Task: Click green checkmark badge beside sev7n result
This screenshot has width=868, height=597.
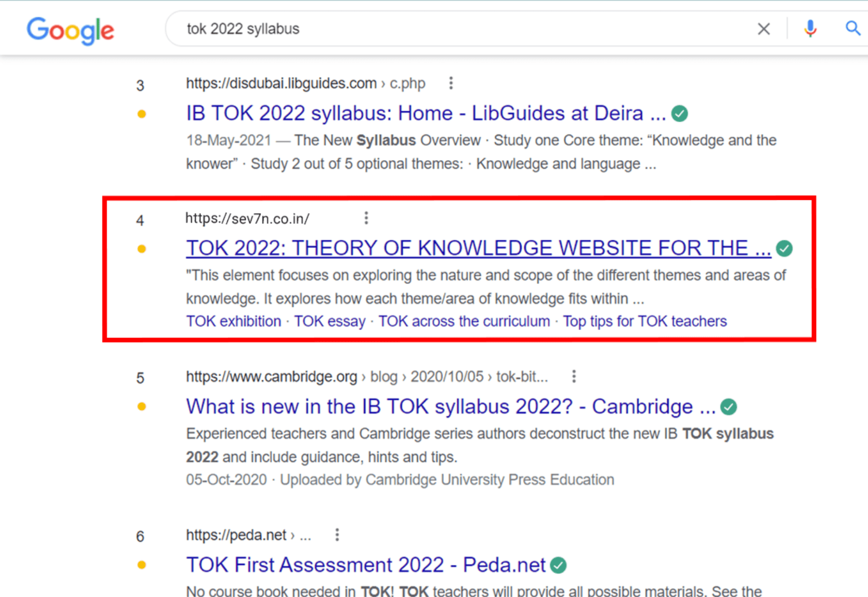Action: click(x=784, y=249)
